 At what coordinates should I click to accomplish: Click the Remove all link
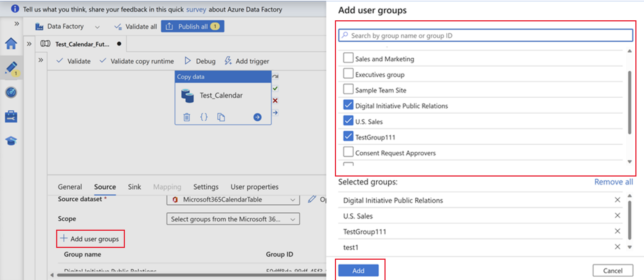click(x=613, y=182)
